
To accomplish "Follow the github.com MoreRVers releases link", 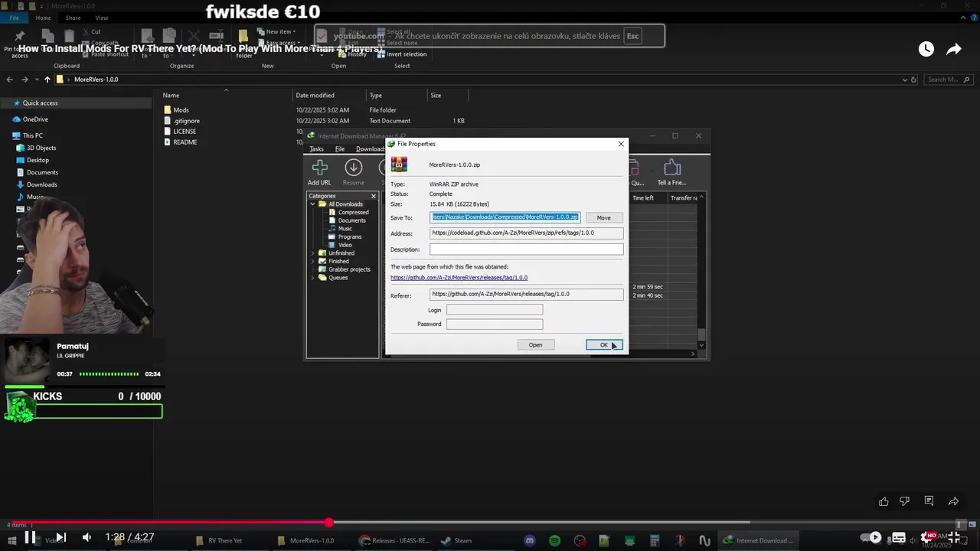I will click(459, 278).
